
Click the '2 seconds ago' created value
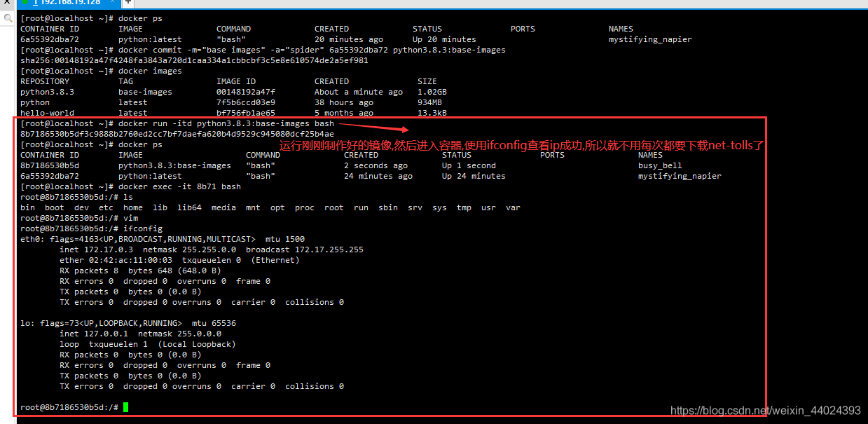click(376, 165)
